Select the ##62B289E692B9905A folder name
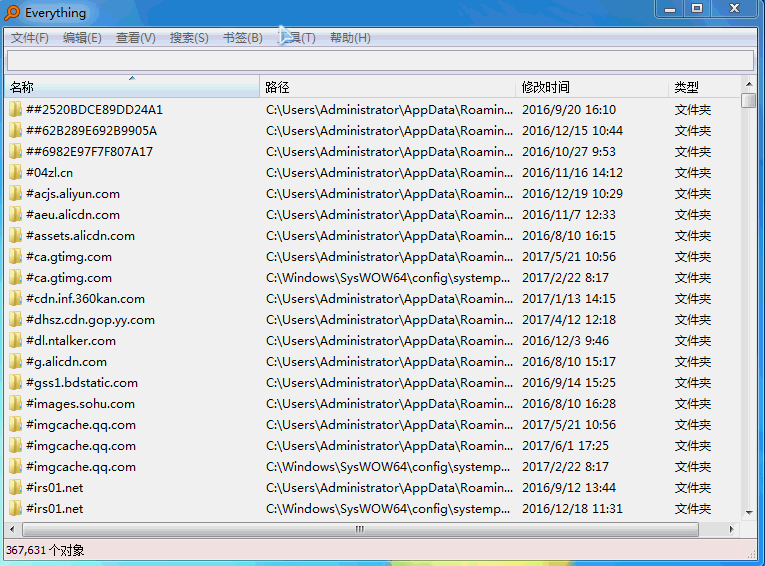765x566 pixels. [92, 131]
